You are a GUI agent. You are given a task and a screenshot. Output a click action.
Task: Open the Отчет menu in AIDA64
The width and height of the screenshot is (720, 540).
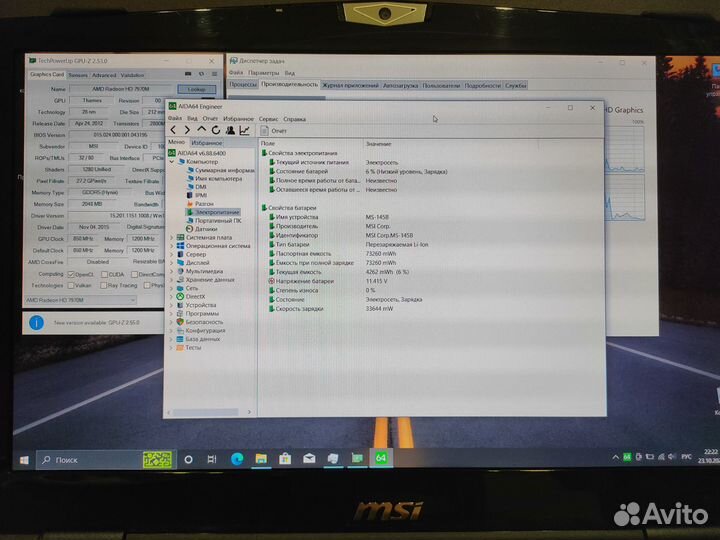(x=210, y=118)
